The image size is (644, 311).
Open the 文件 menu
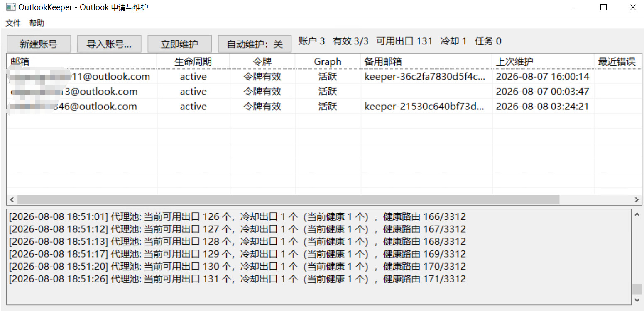coord(13,23)
